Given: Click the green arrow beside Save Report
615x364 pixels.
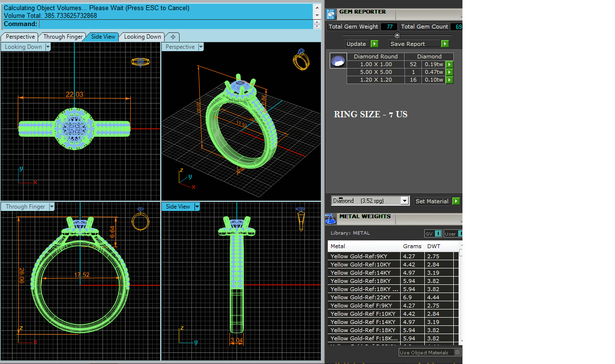Looking at the screenshot, I should (445, 44).
